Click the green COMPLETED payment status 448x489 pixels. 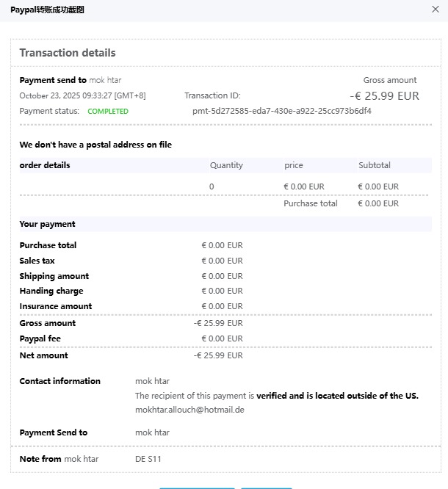(x=108, y=112)
